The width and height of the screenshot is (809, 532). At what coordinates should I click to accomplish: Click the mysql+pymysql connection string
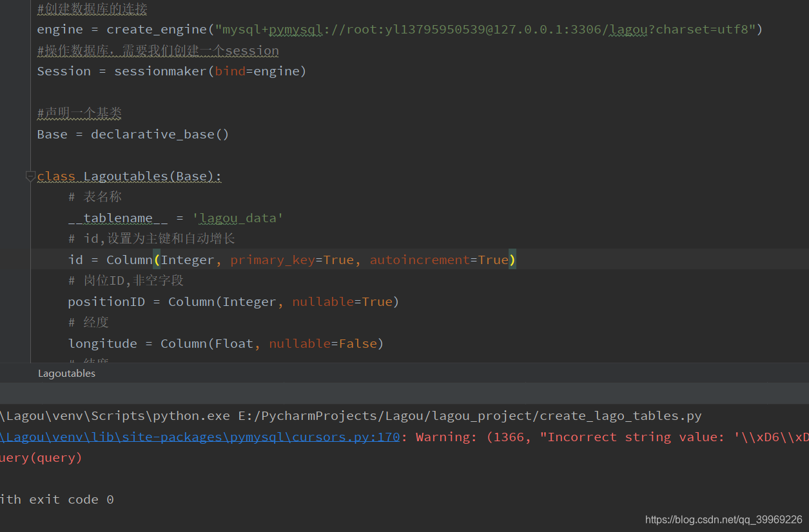pos(485,30)
